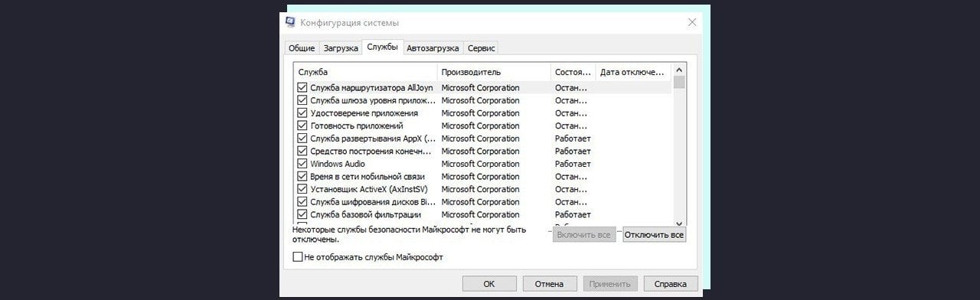Uncheck Служба развертывания AppX
The height and width of the screenshot is (300, 980).
pos(302,139)
